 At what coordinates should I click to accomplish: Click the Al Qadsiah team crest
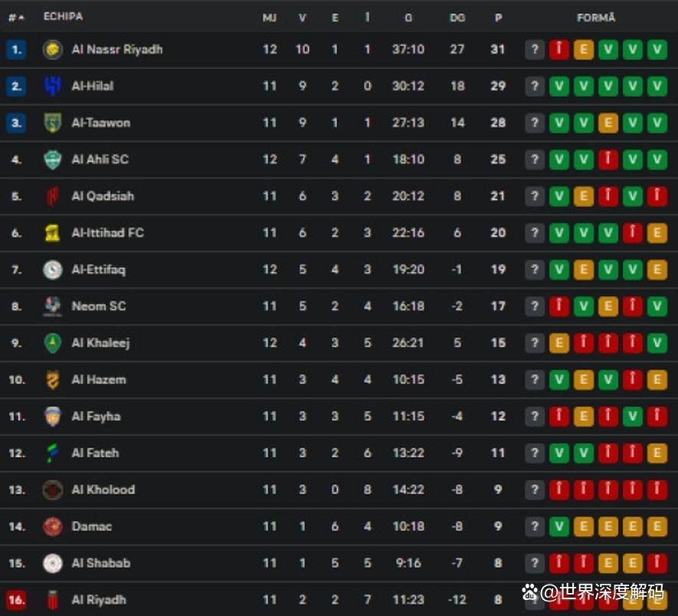[52, 196]
